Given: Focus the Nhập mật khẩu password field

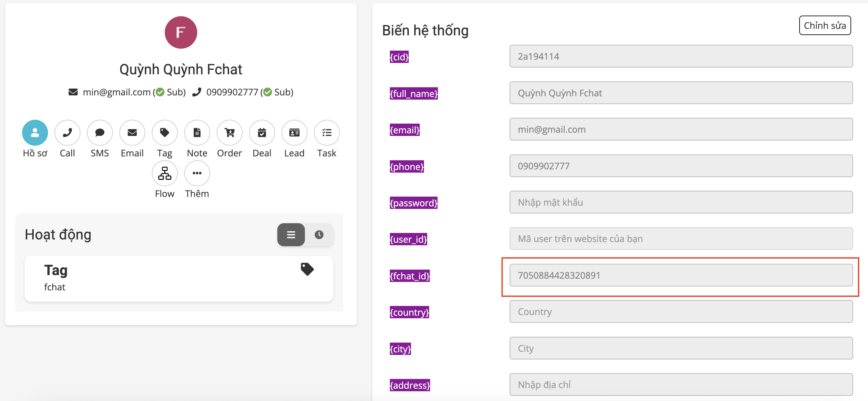Looking at the screenshot, I should 681,202.
